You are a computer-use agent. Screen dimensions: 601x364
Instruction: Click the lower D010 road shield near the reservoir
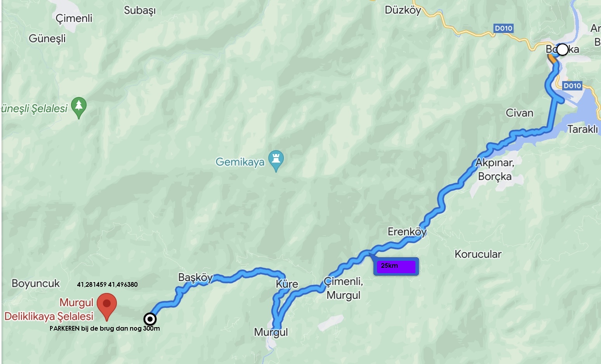(x=572, y=86)
